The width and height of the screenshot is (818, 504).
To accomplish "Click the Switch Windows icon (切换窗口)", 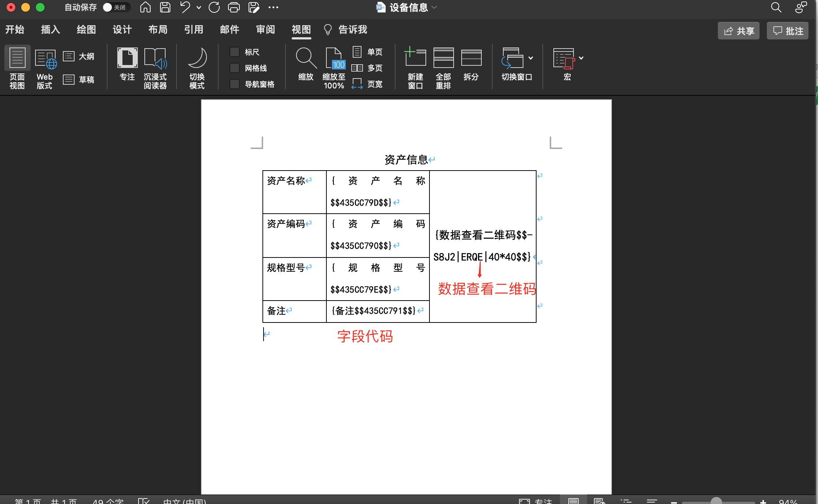I will pos(512,58).
